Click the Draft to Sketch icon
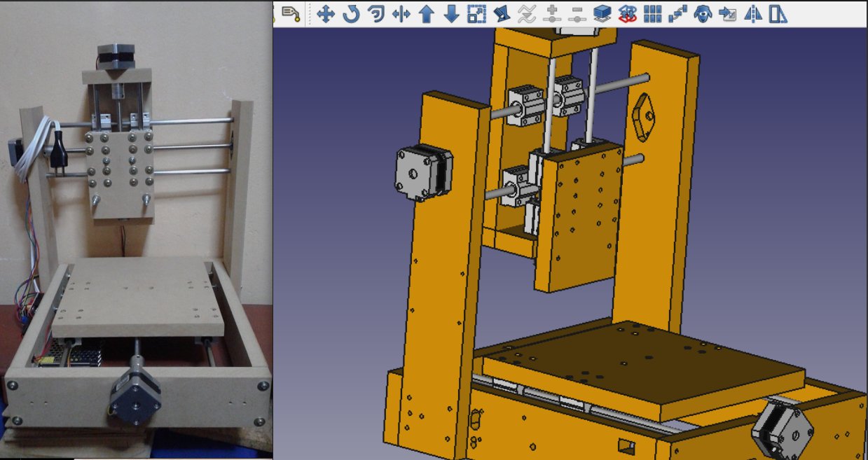This screenshot has height=460, width=868. [628, 13]
